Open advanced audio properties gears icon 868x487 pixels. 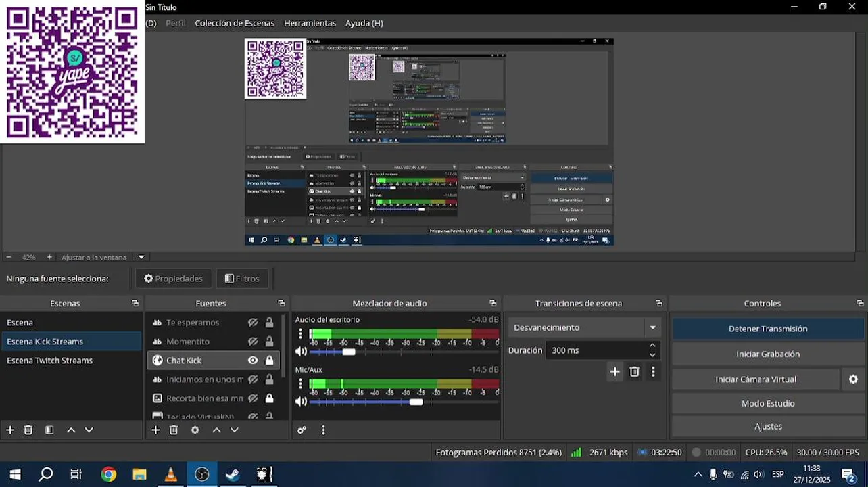pyautogui.click(x=302, y=430)
